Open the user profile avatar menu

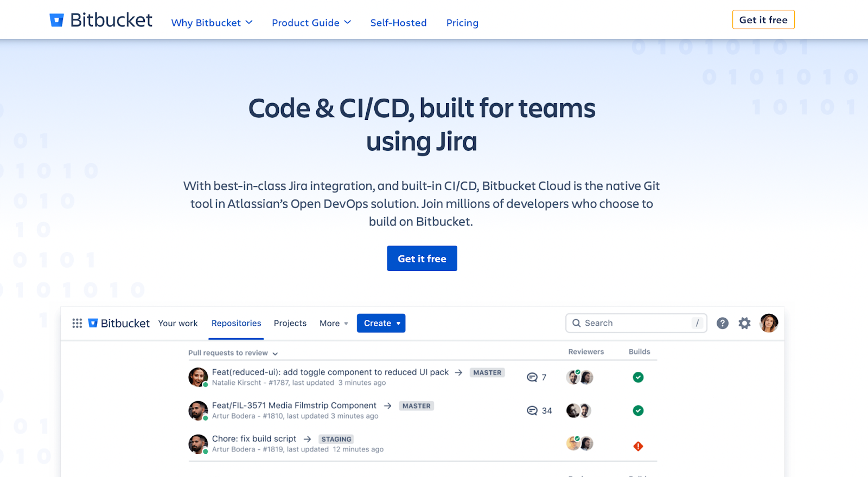(x=769, y=323)
